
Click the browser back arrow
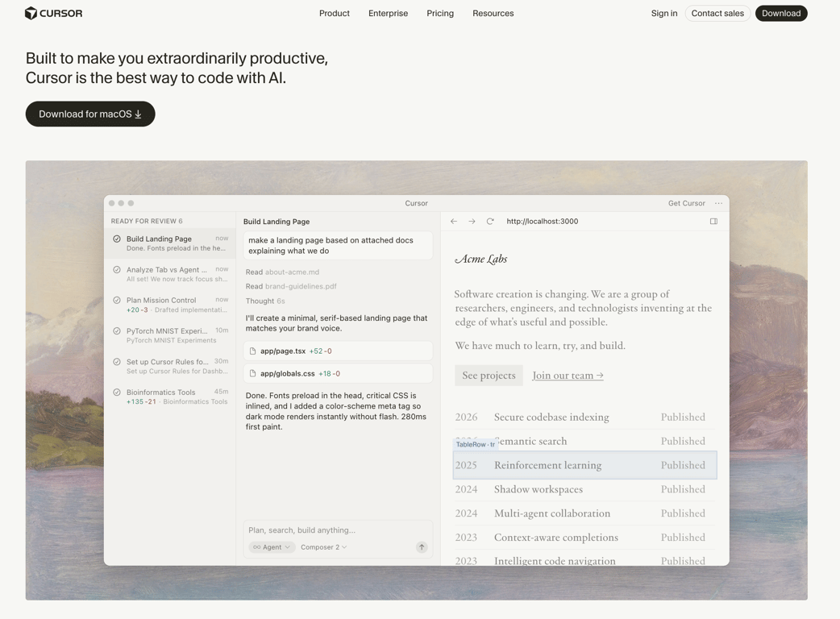click(453, 220)
